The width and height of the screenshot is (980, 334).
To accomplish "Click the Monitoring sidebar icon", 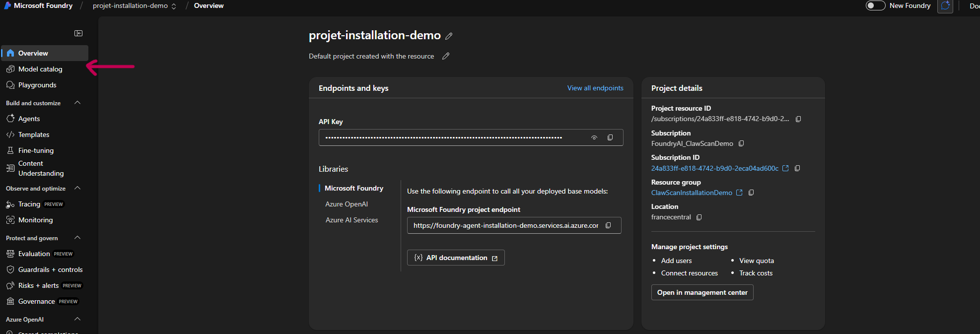I will (10, 220).
